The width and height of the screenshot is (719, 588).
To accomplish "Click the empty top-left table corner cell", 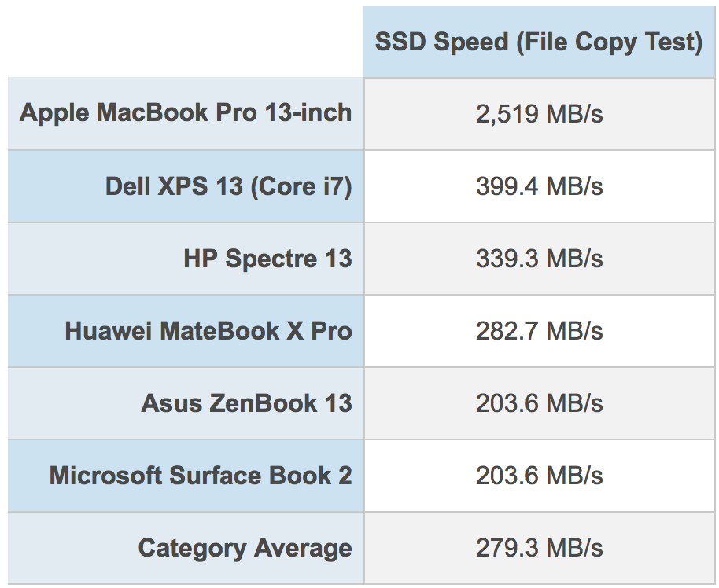I will (x=186, y=42).
